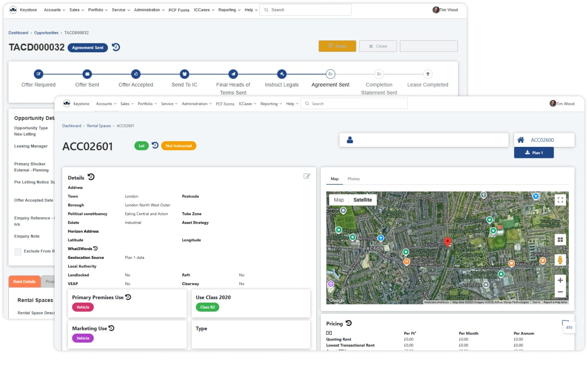This screenshot has width=588, height=366.
Task: Open Primary Premises Use history icon
Action: point(128,297)
